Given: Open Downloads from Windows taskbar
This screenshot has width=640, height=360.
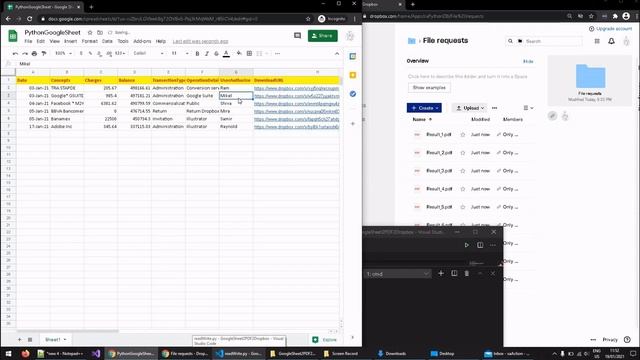Looking at the screenshot, I should (x=391, y=353).
